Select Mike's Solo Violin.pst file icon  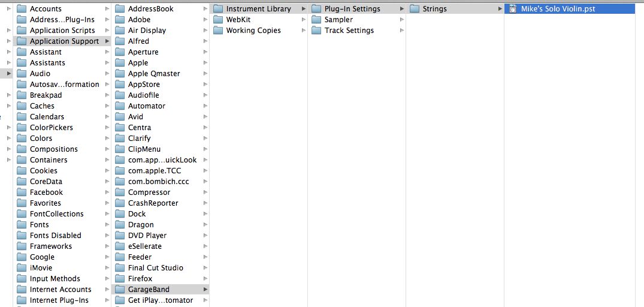pyautogui.click(x=513, y=8)
